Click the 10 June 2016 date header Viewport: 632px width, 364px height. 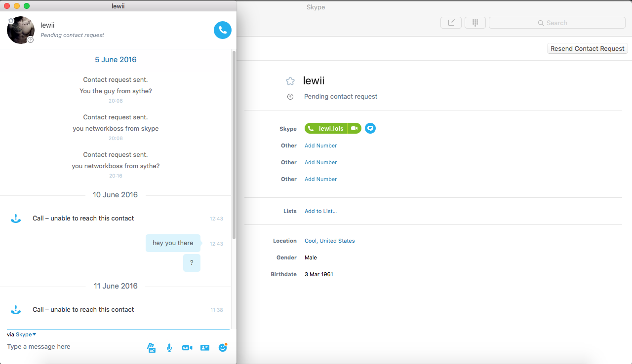point(116,195)
